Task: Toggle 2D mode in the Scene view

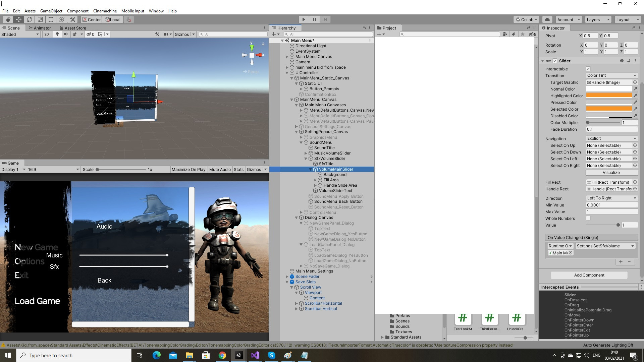Action: click(x=47, y=34)
